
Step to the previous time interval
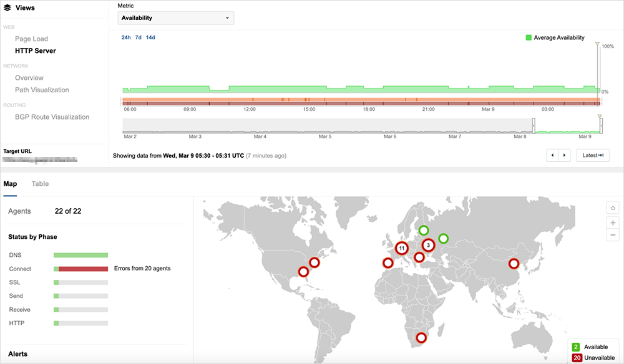coord(552,155)
